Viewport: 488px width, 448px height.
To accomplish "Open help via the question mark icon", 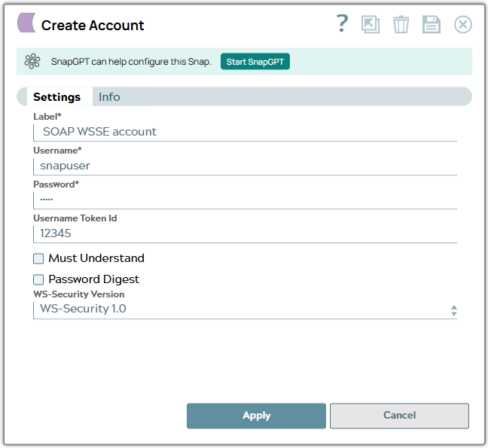I will pyautogui.click(x=343, y=23).
